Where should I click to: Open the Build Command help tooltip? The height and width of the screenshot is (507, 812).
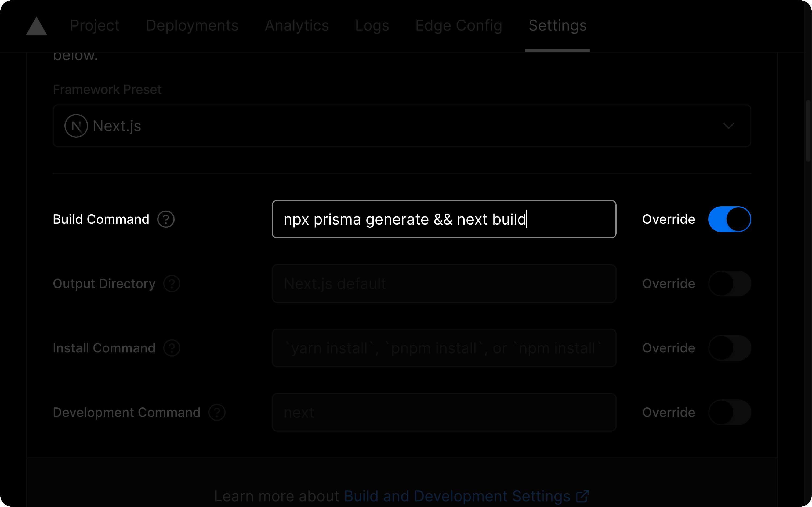pyautogui.click(x=166, y=219)
